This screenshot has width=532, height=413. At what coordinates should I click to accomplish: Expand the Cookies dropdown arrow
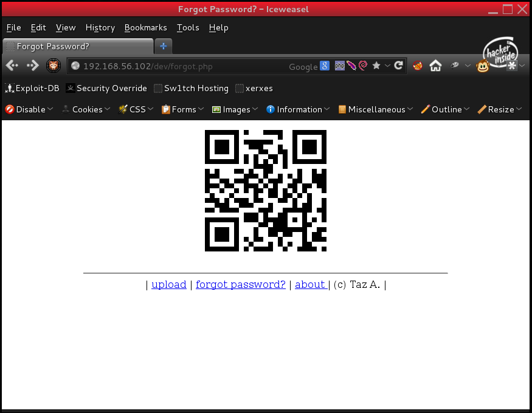[x=107, y=109]
